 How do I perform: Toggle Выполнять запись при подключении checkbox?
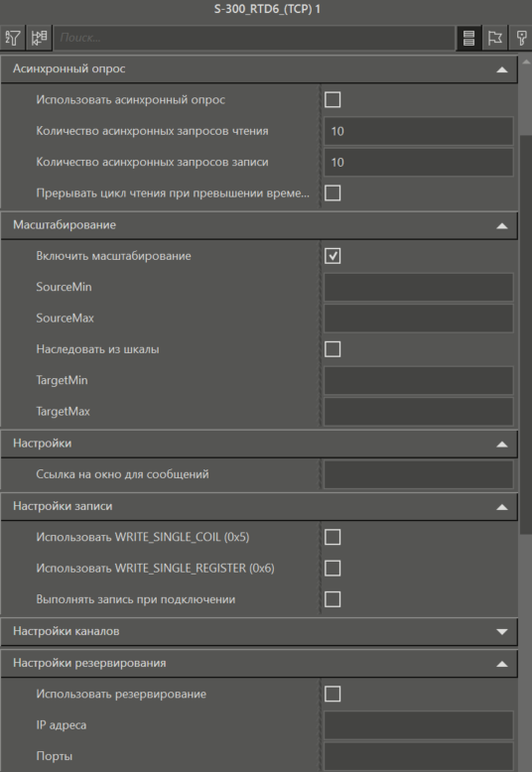[332, 599]
